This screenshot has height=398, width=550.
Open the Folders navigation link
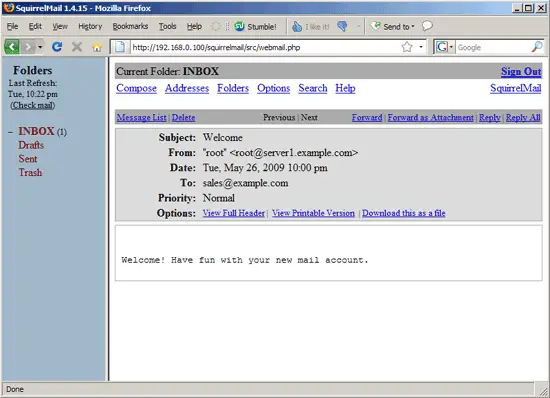click(x=233, y=88)
